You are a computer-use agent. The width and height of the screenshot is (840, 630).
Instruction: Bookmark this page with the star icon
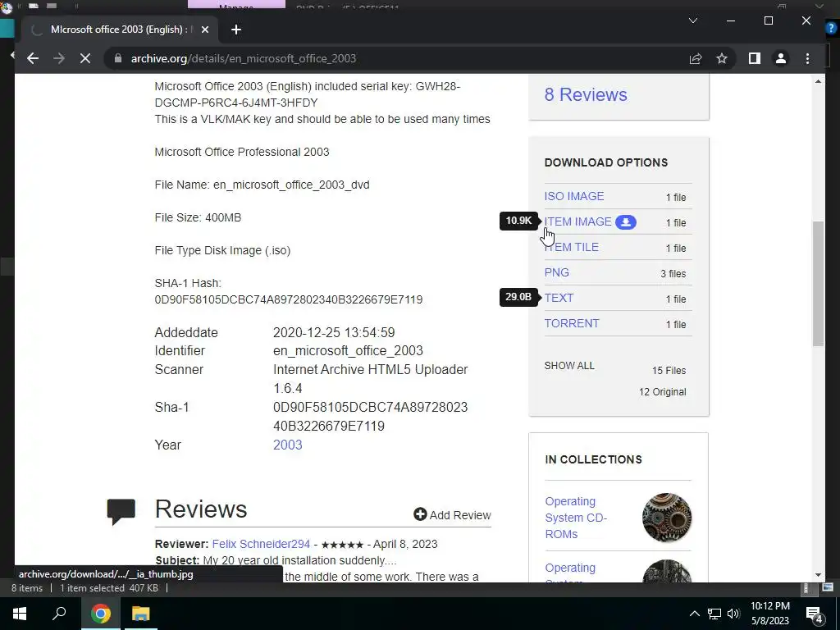(x=722, y=58)
